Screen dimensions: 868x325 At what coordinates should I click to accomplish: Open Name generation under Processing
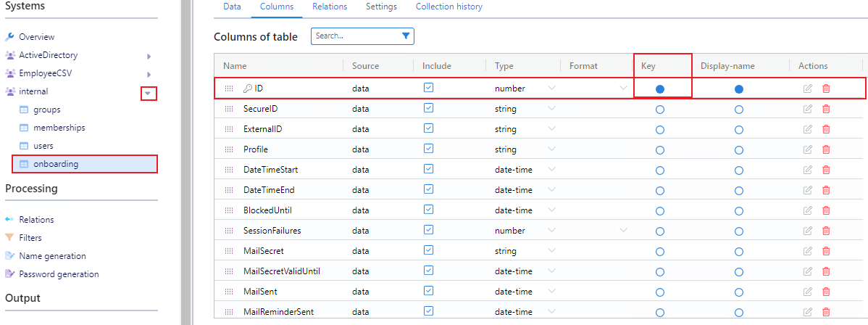(52, 256)
